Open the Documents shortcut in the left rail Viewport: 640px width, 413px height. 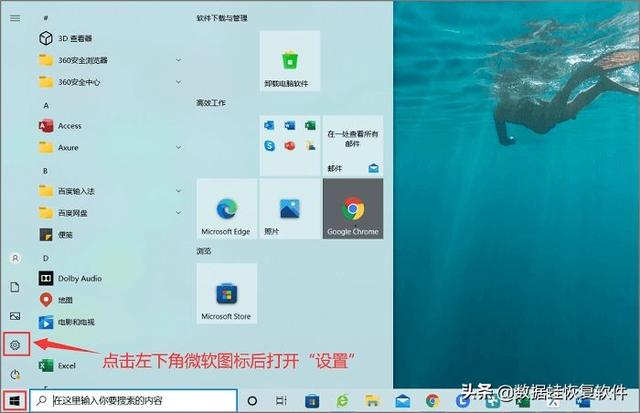tap(15, 287)
